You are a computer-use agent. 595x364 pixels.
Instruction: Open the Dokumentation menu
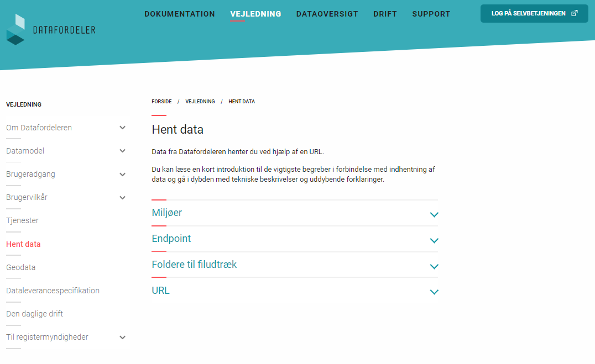[180, 14]
